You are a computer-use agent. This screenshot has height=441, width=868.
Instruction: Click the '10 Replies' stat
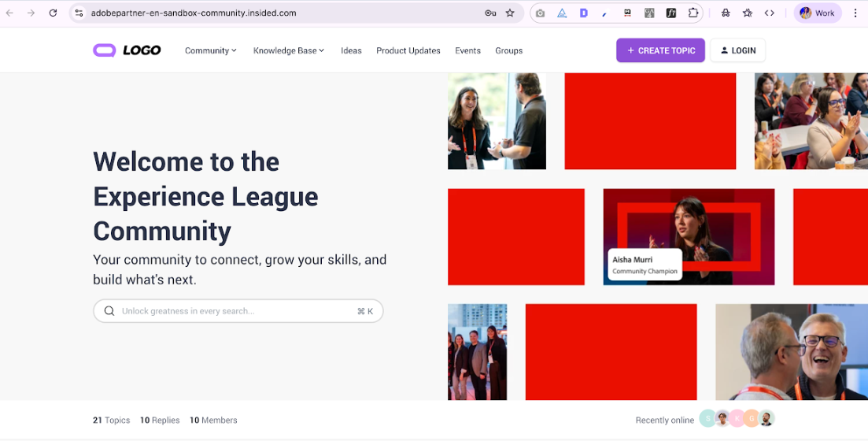[x=160, y=420]
